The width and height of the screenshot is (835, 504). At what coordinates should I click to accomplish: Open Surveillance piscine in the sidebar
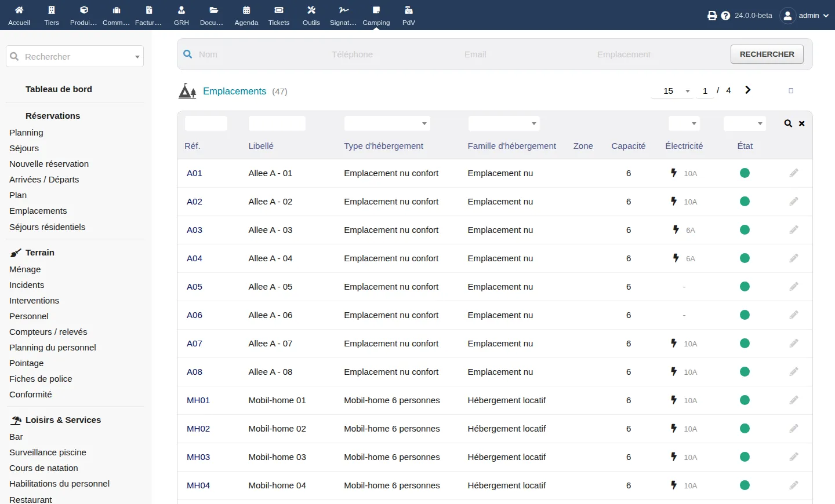pos(48,452)
